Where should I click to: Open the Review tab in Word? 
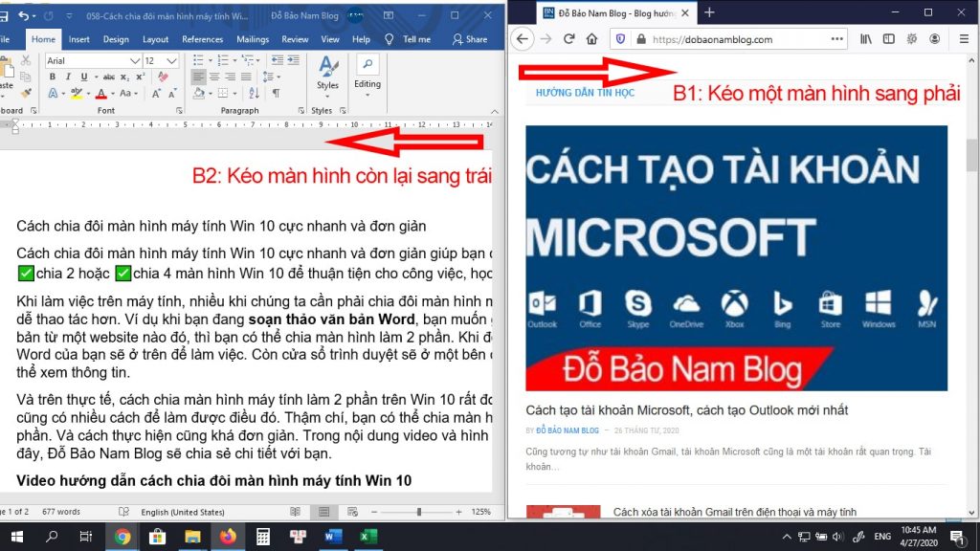pyautogui.click(x=295, y=38)
